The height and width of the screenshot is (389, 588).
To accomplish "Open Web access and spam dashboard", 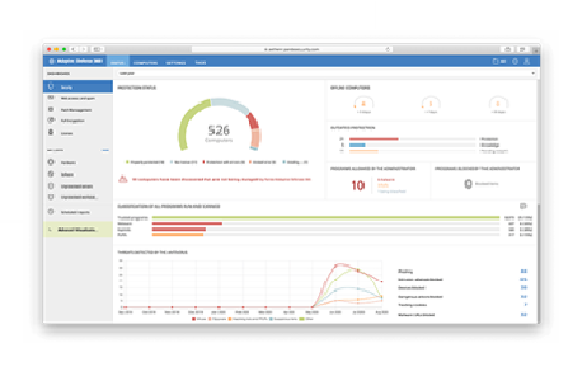I will click(x=77, y=98).
